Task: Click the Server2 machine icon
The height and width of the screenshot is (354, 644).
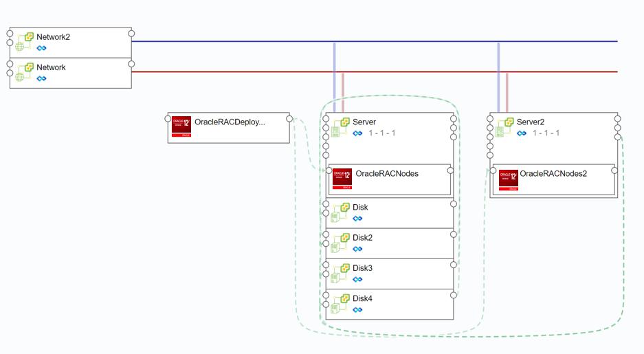Action: click(x=504, y=126)
